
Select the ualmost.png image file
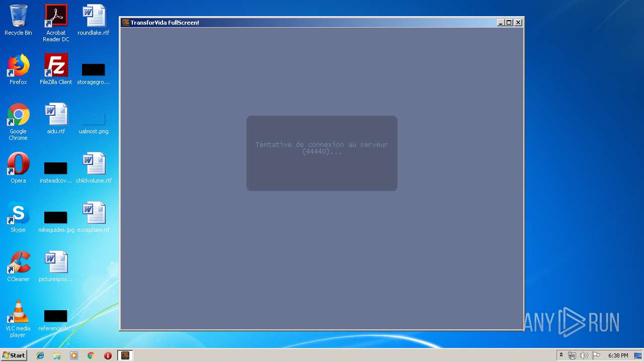[94, 124]
